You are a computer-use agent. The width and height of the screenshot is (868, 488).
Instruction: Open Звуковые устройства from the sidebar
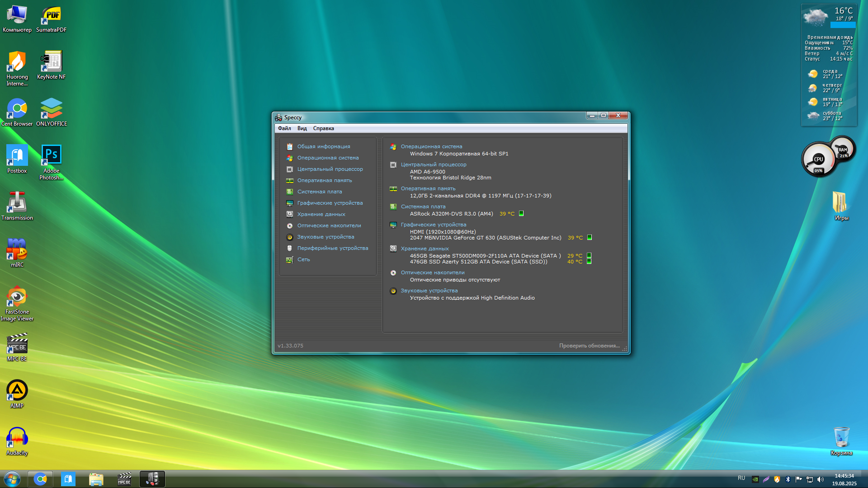tap(325, 237)
